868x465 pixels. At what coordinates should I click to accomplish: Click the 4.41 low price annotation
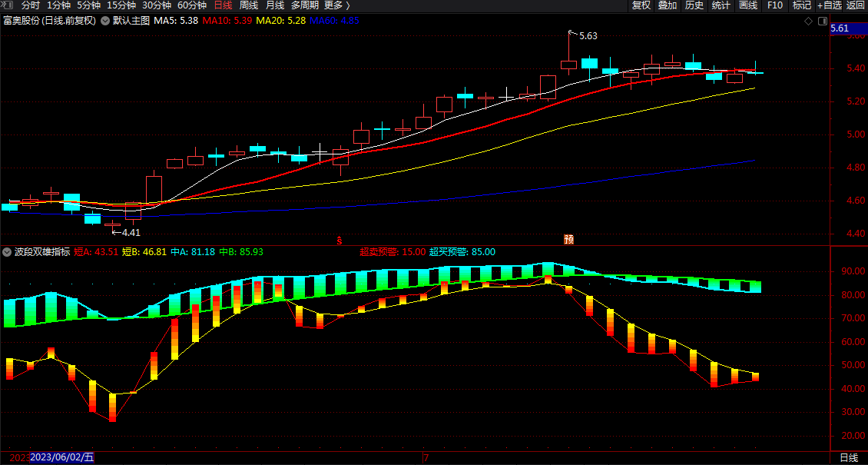pos(131,232)
